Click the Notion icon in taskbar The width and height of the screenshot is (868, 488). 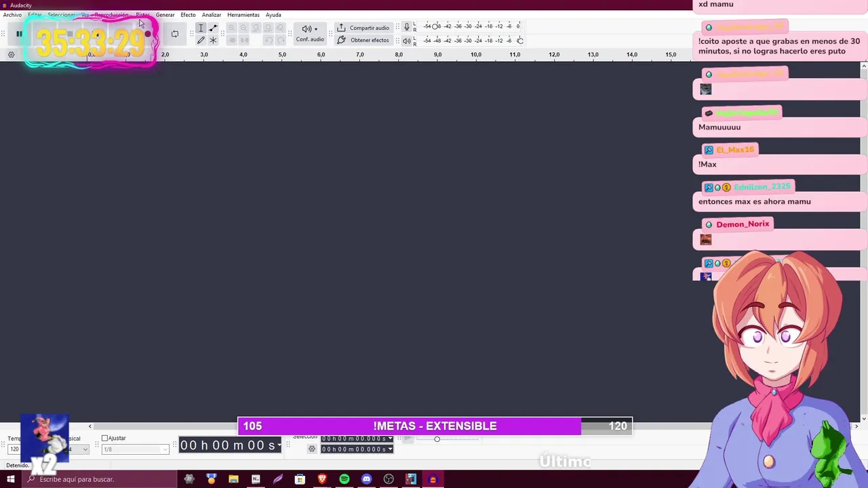click(x=256, y=479)
